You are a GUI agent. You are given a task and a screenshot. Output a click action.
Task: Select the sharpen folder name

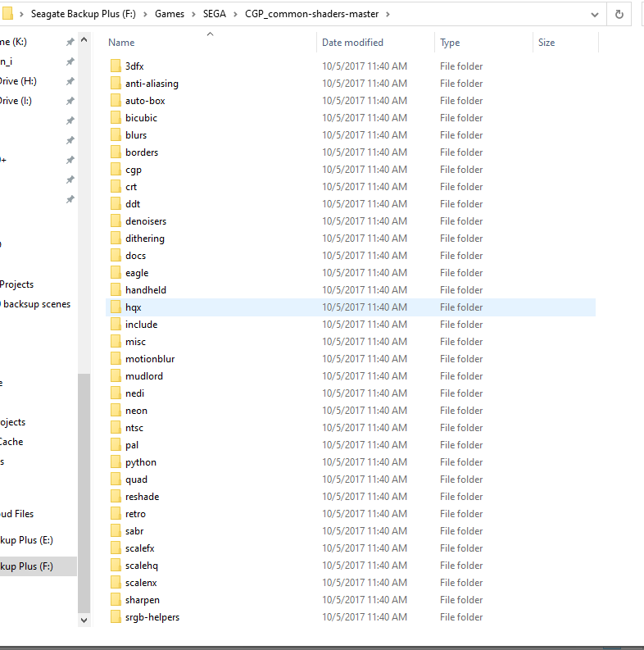tap(142, 600)
